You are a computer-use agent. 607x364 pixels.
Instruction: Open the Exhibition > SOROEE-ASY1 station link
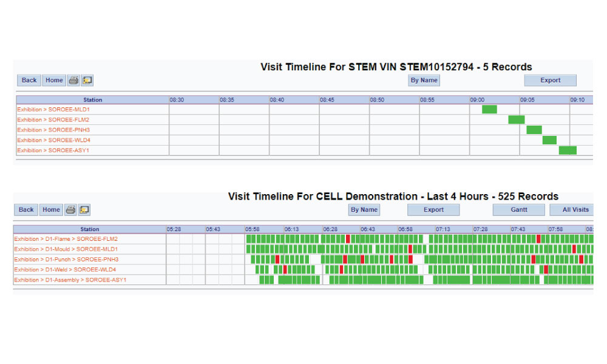coord(53,150)
